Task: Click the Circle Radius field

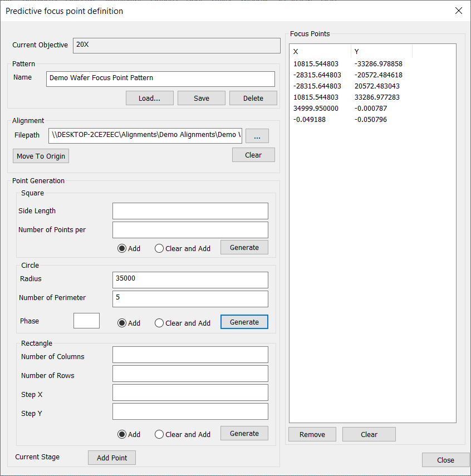Action: coord(190,279)
